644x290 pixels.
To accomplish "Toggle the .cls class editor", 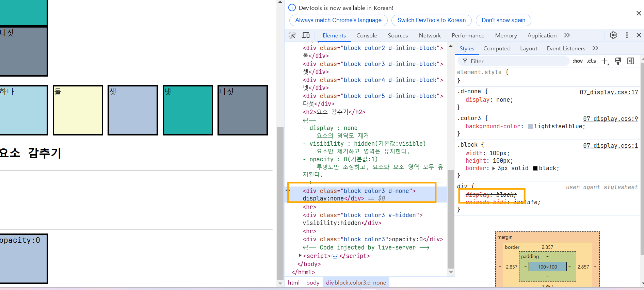I will pyautogui.click(x=591, y=61).
